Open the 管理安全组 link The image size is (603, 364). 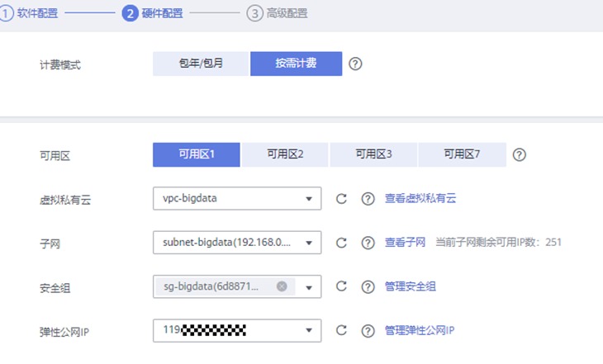(x=410, y=286)
